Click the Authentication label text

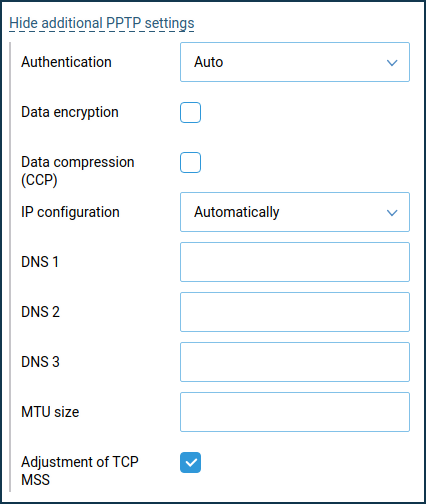[66, 62]
